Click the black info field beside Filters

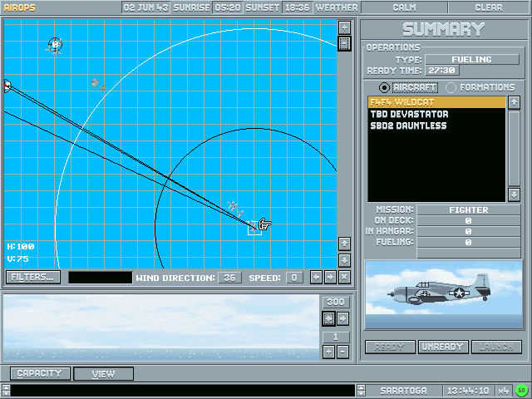100,277
